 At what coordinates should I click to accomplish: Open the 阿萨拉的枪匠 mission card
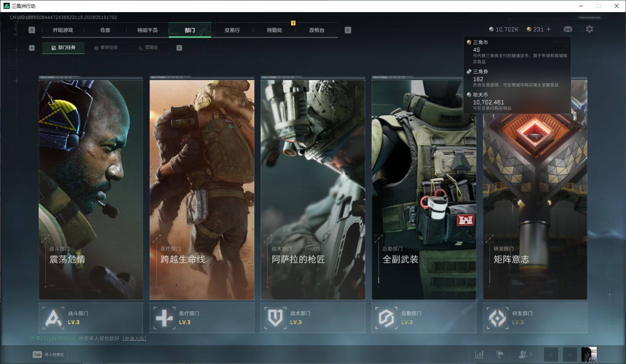pyautogui.click(x=313, y=188)
